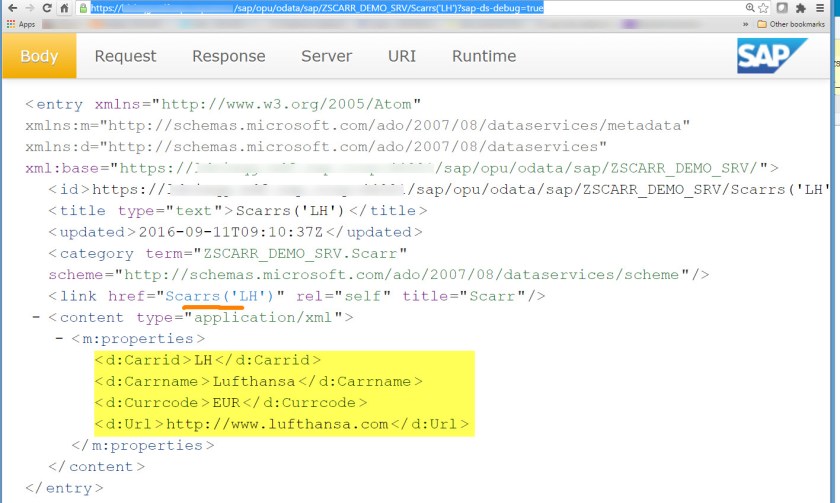Image resolution: width=840 pixels, height=503 pixels.
Task: Click the updated timestamp 2016-09-11T09:10:37Z
Action: (x=230, y=232)
